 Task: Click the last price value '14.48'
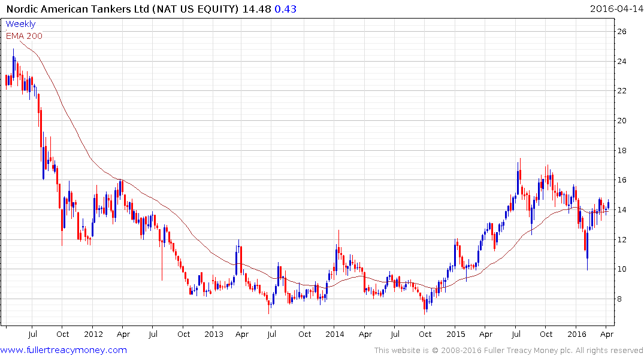point(256,9)
